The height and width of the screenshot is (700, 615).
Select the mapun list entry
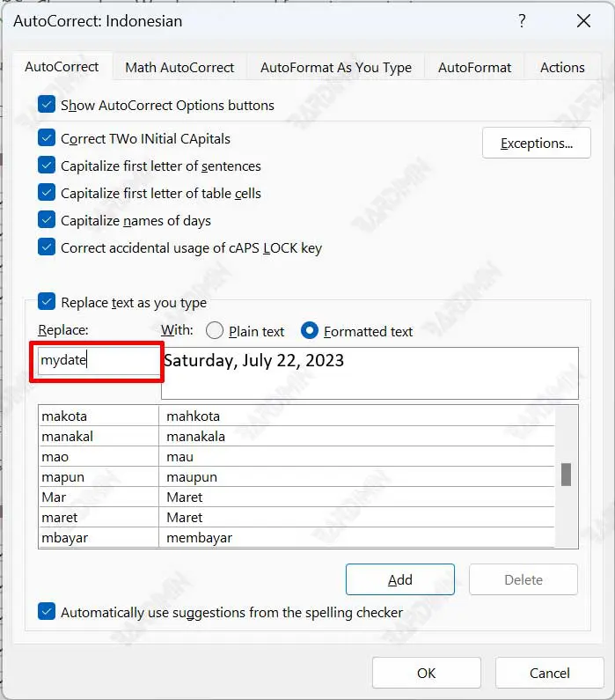click(x=297, y=476)
